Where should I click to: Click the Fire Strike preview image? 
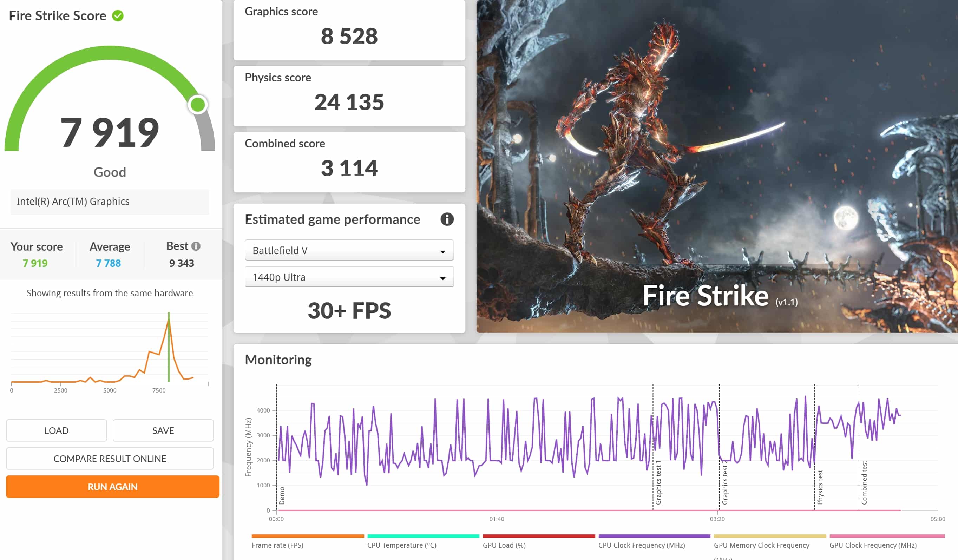tap(717, 166)
